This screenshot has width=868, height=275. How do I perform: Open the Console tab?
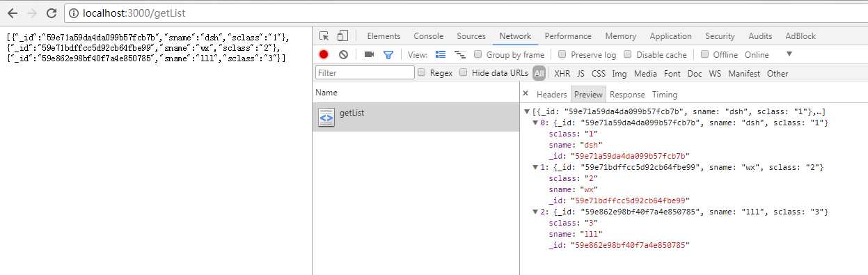pyautogui.click(x=428, y=36)
